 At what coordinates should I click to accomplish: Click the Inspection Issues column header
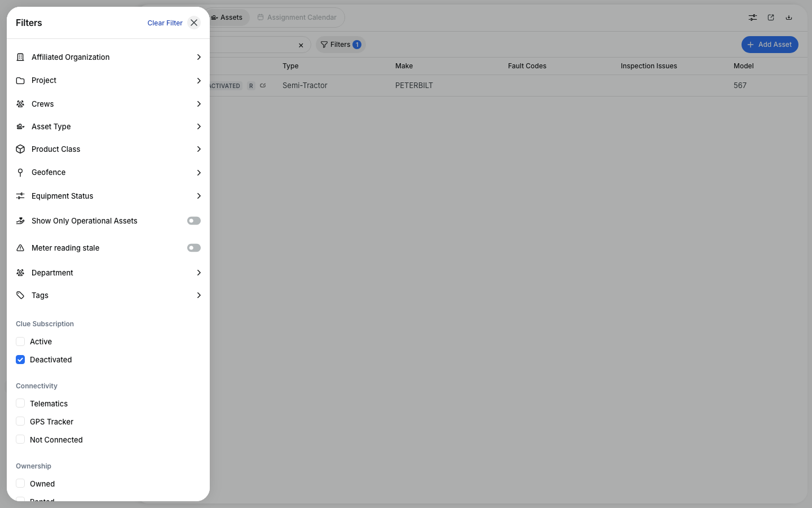(x=649, y=66)
